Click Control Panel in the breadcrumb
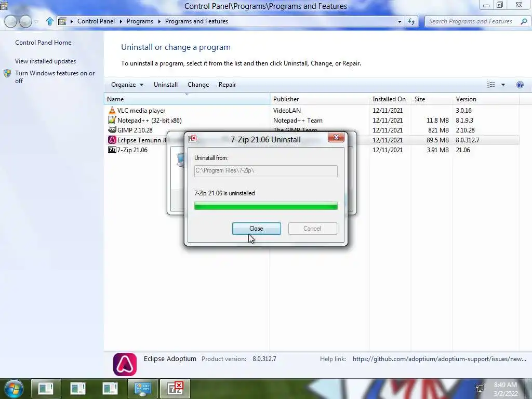The width and height of the screenshot is (532, 399). click(x=96, y=21)
